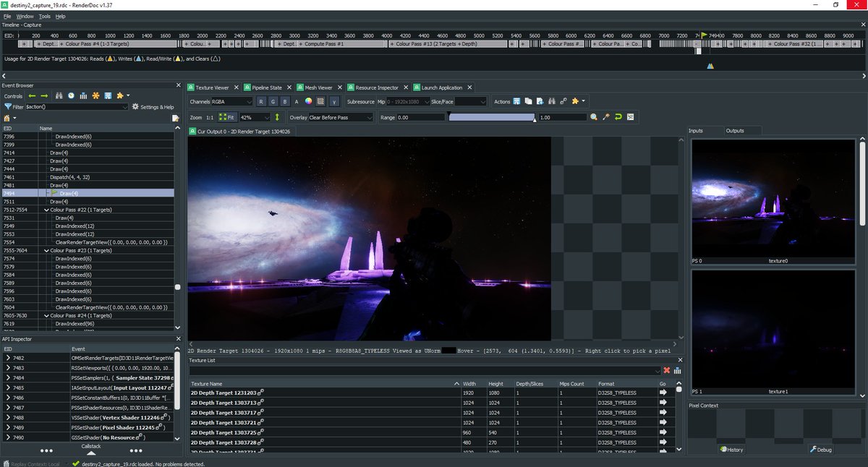Switch to the Resource Inspector tab
Screen dimensions: 868x467
pyautogui.click(x=376, y=87)
